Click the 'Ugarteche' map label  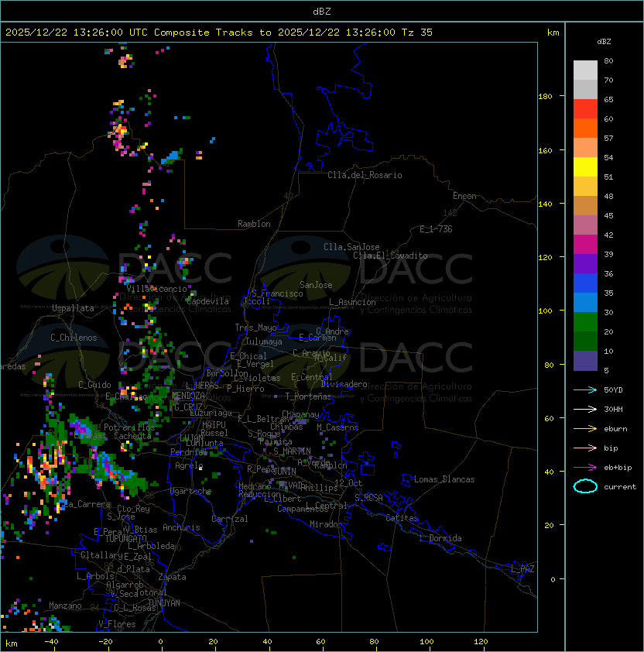pyautogui.click(x=191, y=492)
